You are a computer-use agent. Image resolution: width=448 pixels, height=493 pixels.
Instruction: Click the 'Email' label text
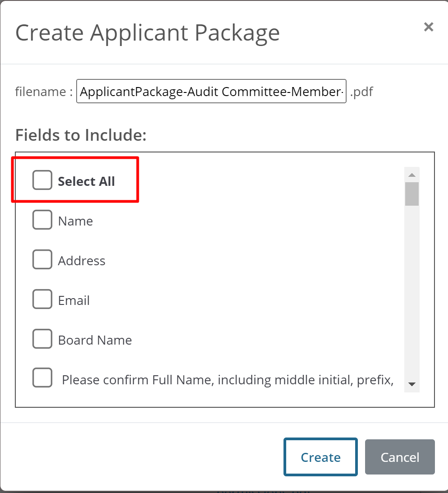pos(74,300)
